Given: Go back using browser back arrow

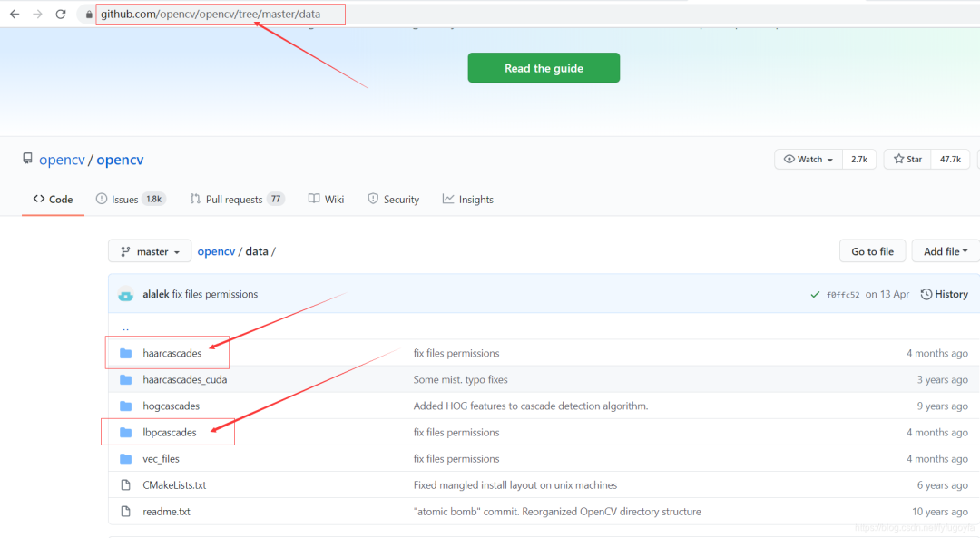Looking at the screenshot, I should pyautogui.click(x=15, y=14).
